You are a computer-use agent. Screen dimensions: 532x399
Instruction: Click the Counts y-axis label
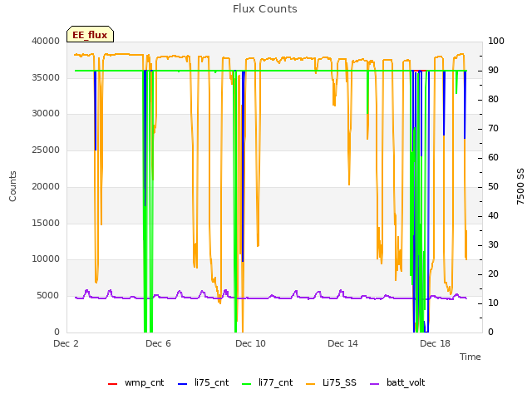point(12,186)
